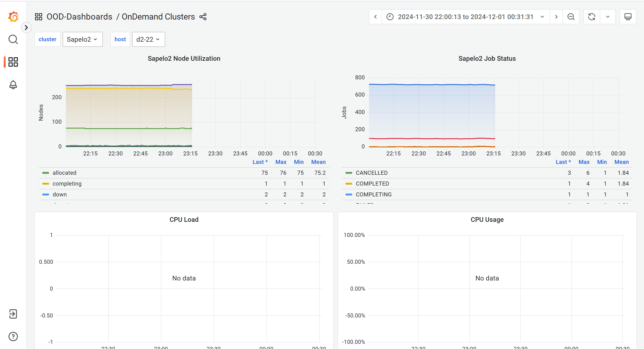Open the Help question mark icon
Image resolution: width=644 pixels, height=349 pixels.
point(13,337)
